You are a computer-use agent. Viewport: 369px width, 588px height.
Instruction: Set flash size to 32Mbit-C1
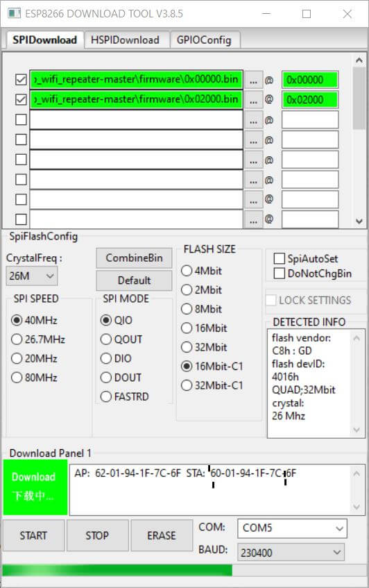[212, 385]
